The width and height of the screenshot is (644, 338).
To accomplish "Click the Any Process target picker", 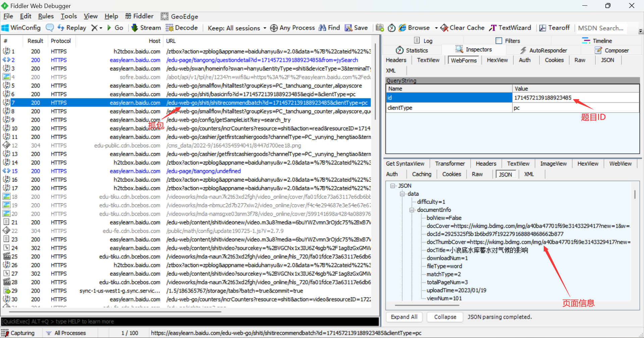I will pos(292,28).
